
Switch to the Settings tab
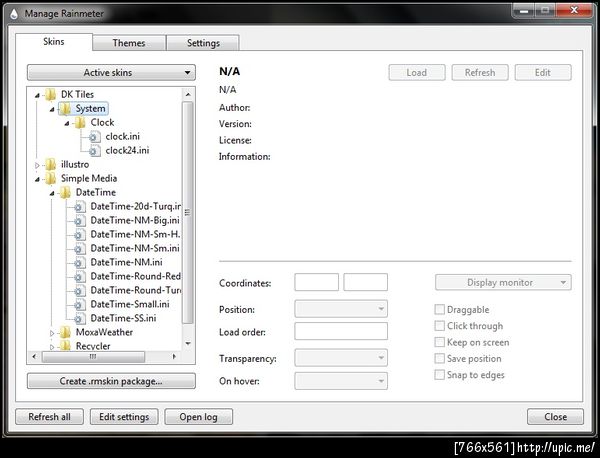click(x=203, y=43)
